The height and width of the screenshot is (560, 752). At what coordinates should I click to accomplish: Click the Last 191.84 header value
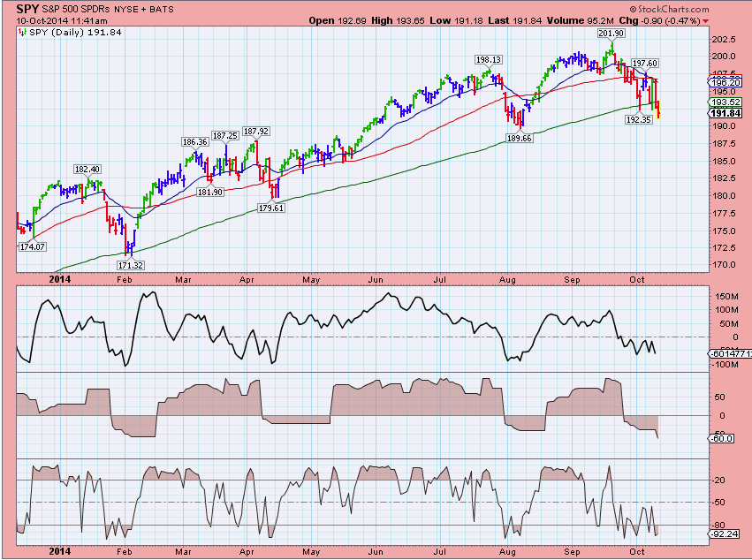[x=514, y=20]
